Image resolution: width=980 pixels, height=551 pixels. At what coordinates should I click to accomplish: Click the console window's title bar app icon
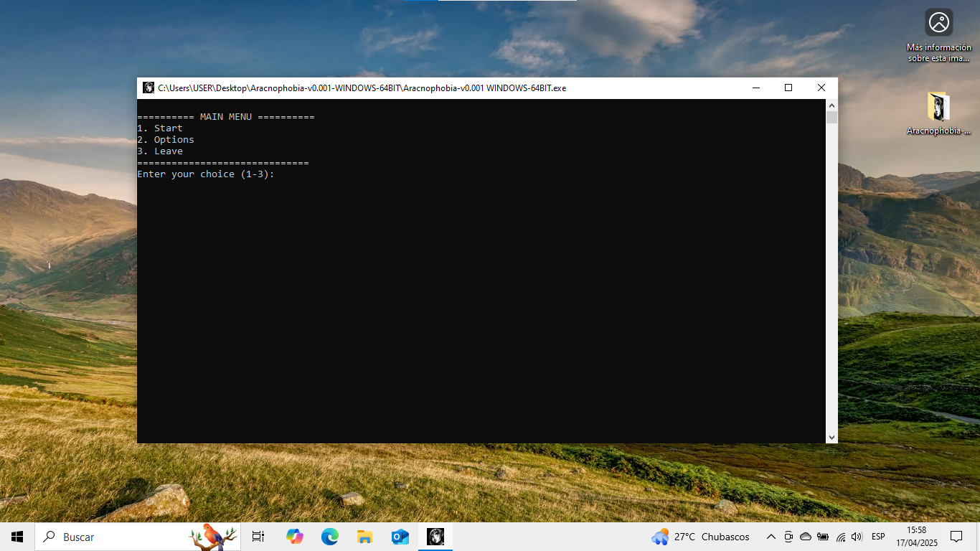coord(149,88)
